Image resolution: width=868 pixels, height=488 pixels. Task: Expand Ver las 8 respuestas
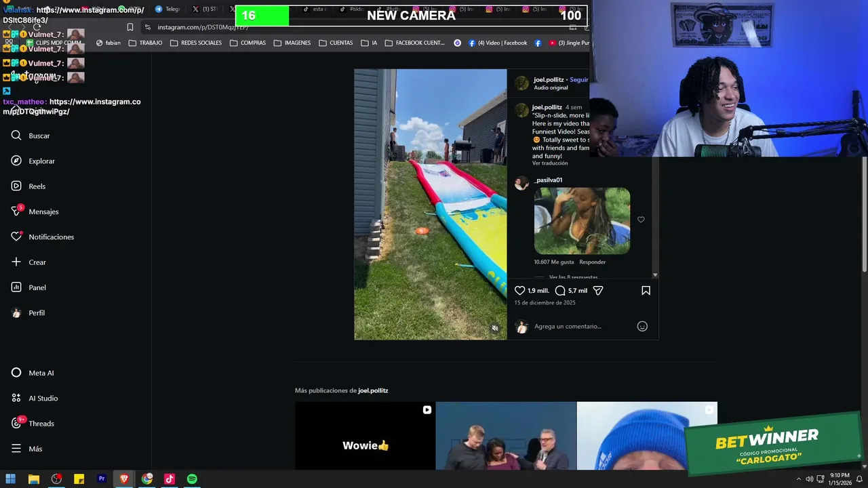pos(574,277)
